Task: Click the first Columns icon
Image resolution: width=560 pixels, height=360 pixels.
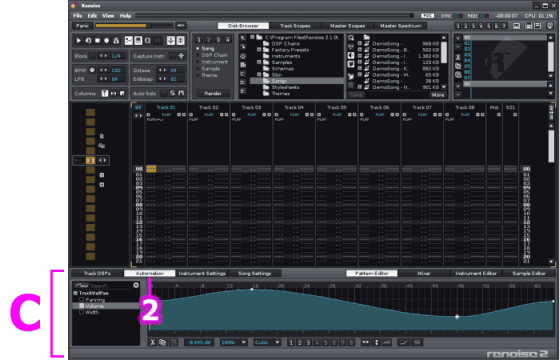Action: [x=105, y=93]
